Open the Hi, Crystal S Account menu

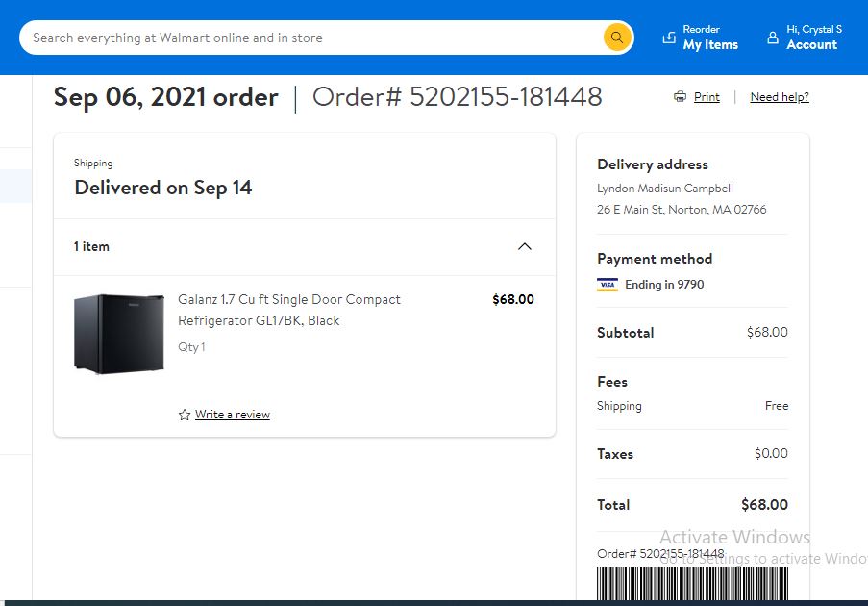805,38
